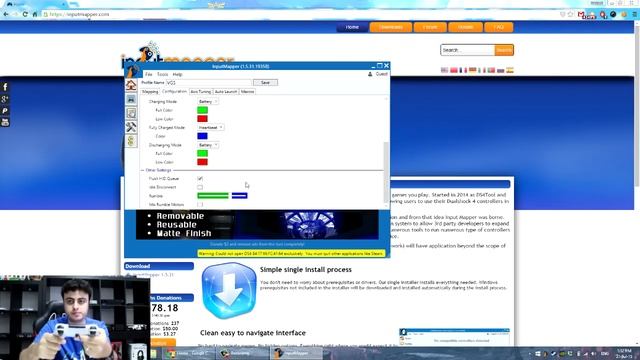Click the big blue download arrow graphic
This screenshot has width=640, height=360.
[229, 291]
